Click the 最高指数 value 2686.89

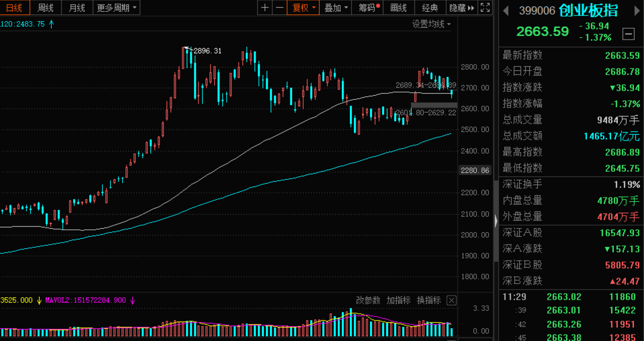tap(622, 152)
